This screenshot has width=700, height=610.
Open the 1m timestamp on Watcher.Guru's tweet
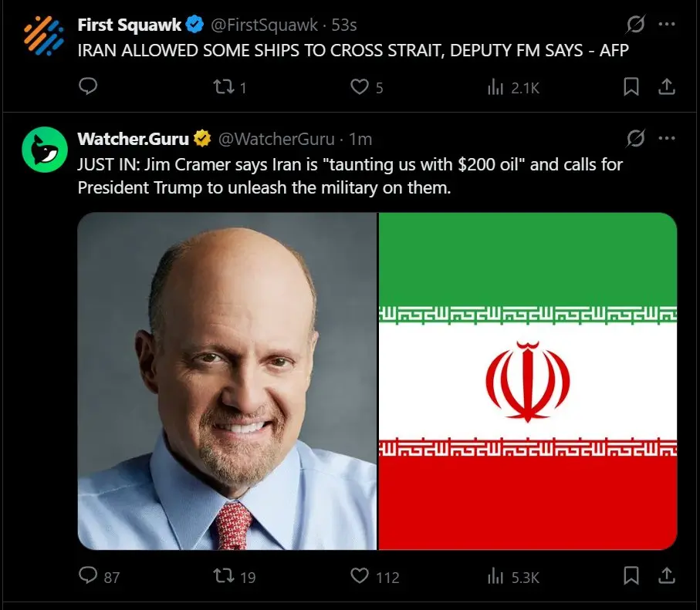pyautogui.click(x=362, y=140)
